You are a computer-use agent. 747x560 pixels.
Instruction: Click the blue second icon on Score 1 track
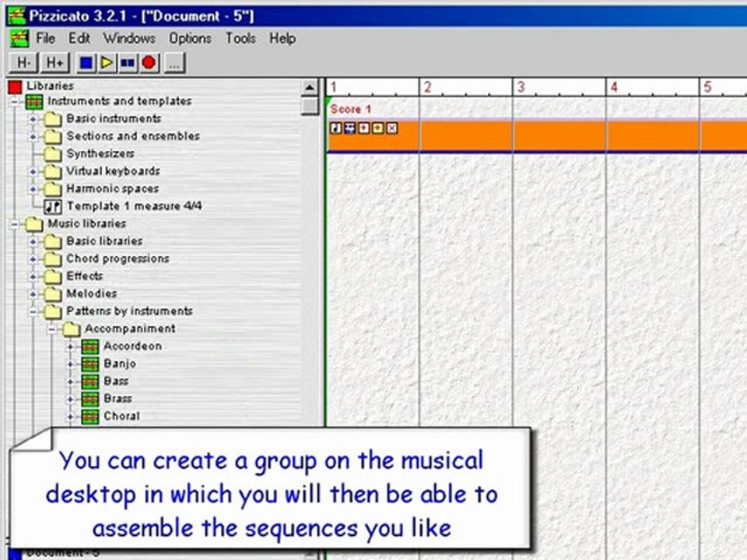pos(349,128)
